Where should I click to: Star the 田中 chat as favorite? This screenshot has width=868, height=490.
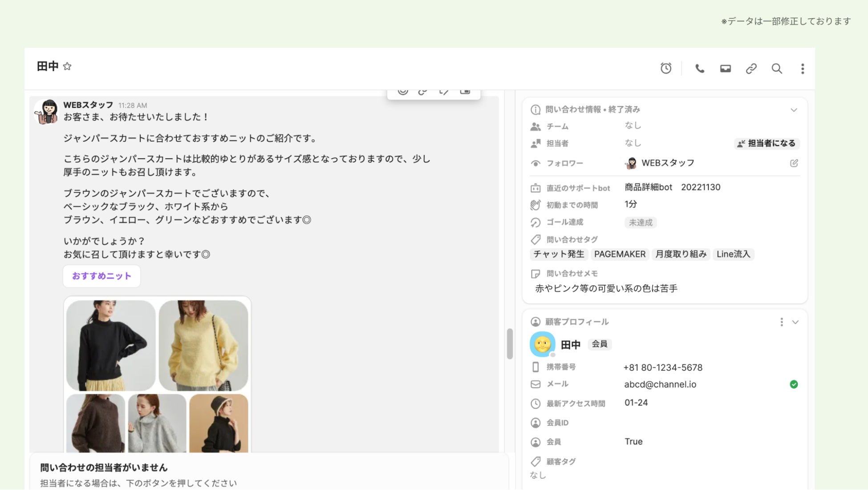point(67,66)
